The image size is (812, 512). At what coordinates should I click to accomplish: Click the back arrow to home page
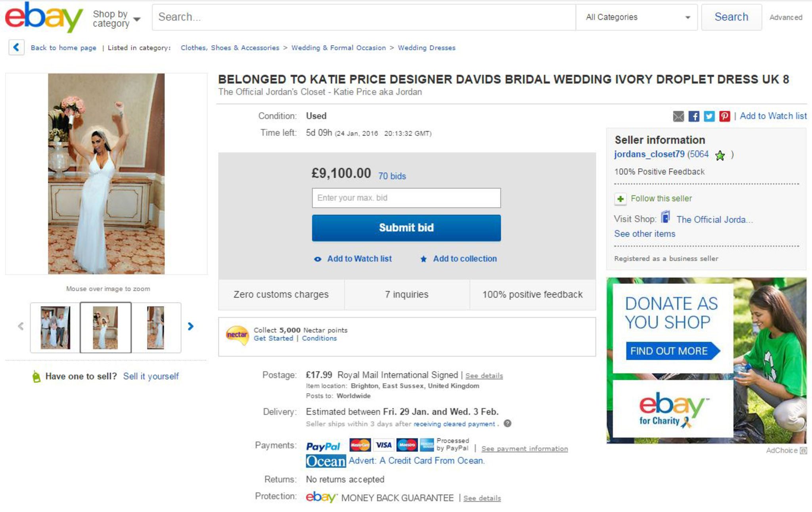[x=16, y=48]
